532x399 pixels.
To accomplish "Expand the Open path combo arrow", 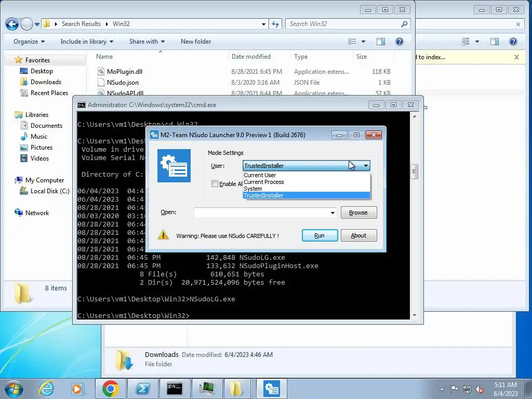I will 332,212.
